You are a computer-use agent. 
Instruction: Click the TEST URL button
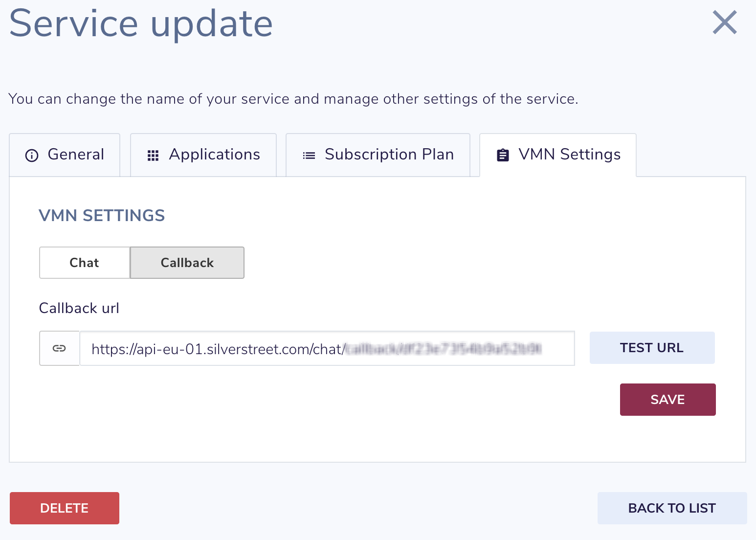click(652, 348)
